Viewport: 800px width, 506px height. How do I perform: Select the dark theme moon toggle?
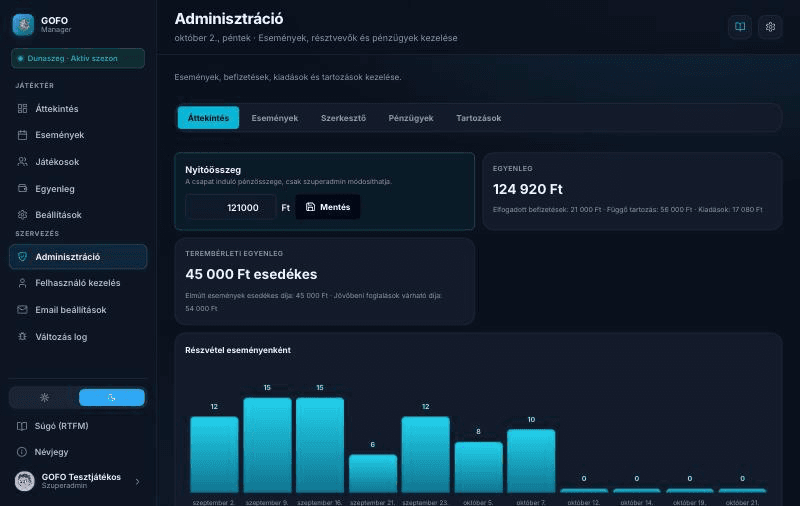click(112, 397)
